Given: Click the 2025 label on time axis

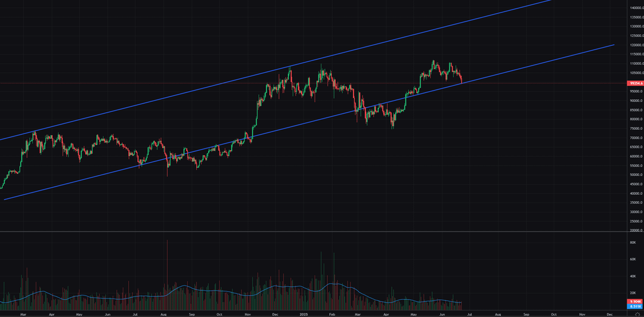Looking at the screenshot, I should click(x=304, y=314).
